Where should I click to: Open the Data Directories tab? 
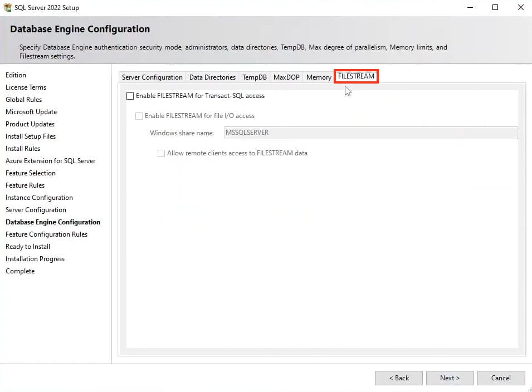[x=212, y=77]
